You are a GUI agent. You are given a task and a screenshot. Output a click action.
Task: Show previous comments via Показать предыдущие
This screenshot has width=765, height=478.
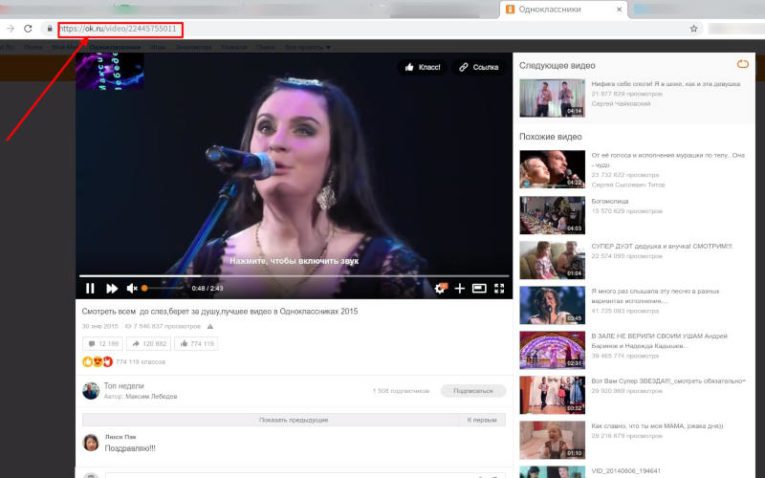294,419
